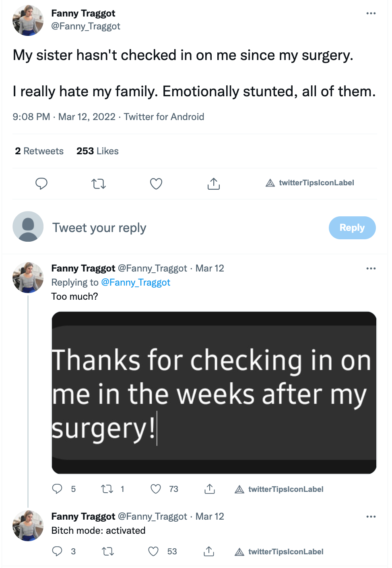Reply to 'Too much?' tweet with 5 comments

click(64, 489)
